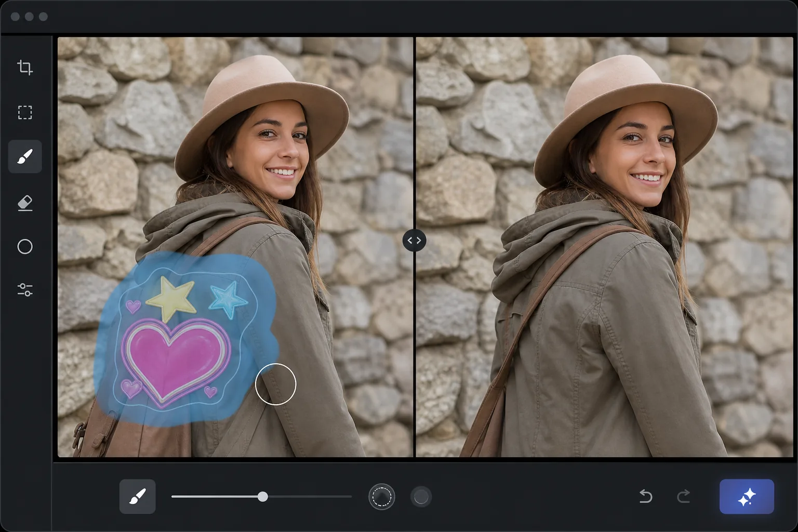Click the yellow star sticker in before image
Viewport: 798px width, 532px height.
tap(171, 298)
